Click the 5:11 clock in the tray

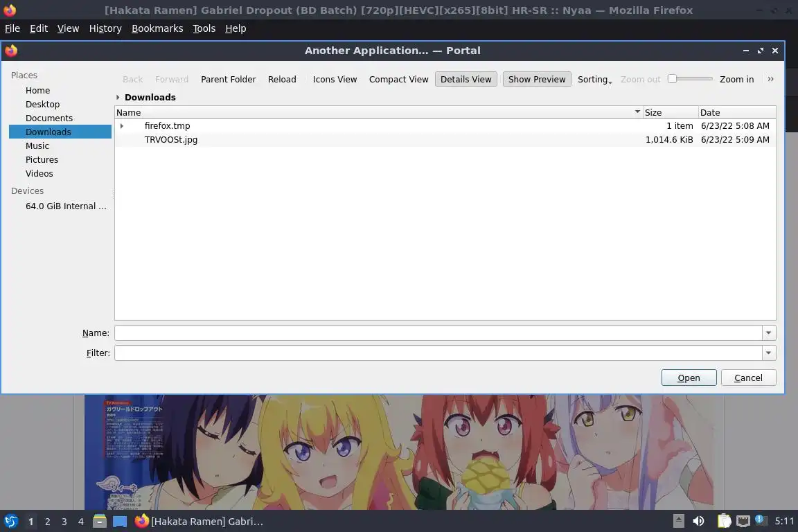click(x=784, y=522)
